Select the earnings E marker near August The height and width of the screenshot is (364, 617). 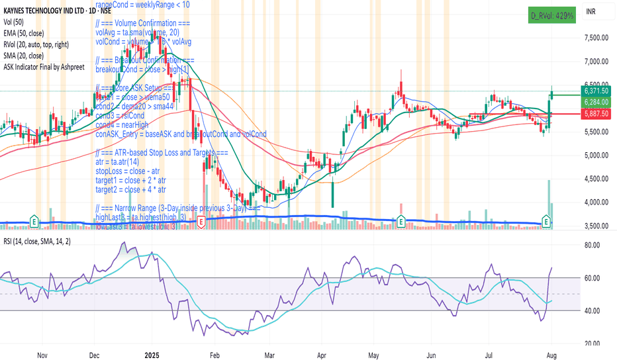click(x=546, y=222)
